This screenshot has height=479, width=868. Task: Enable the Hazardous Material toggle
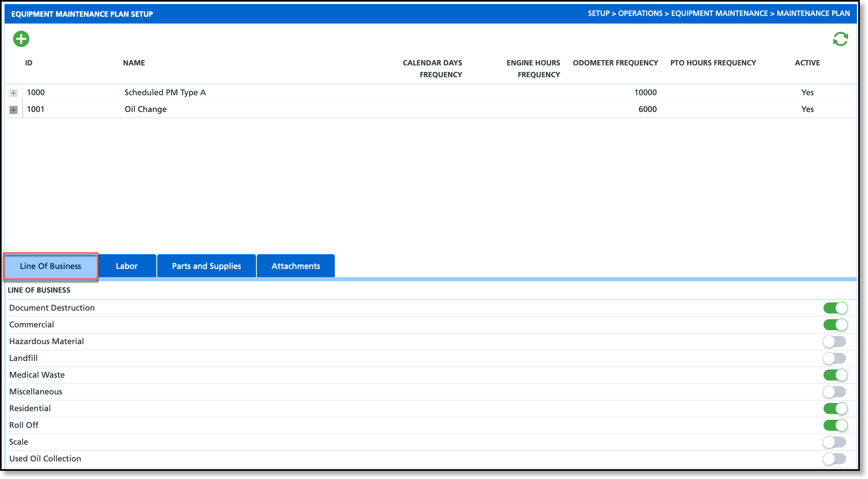[x=834, y=341]
